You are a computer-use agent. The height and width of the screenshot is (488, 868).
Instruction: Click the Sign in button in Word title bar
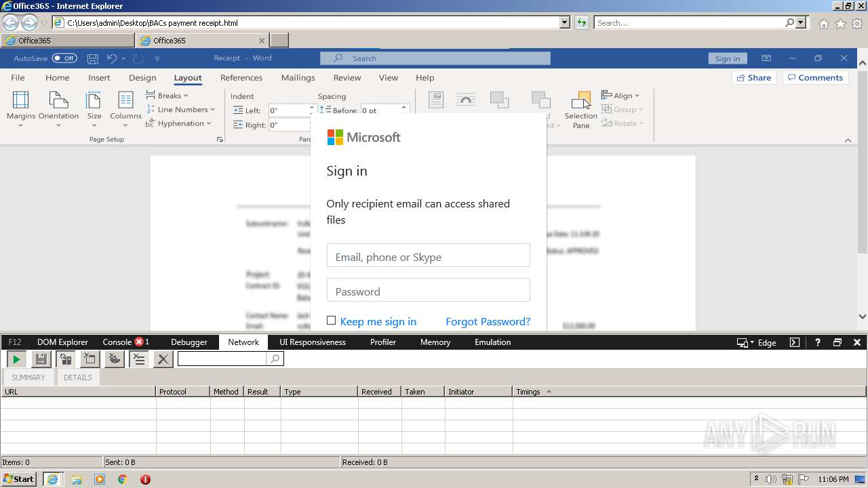pyautogui.click(x=728, y=58)
